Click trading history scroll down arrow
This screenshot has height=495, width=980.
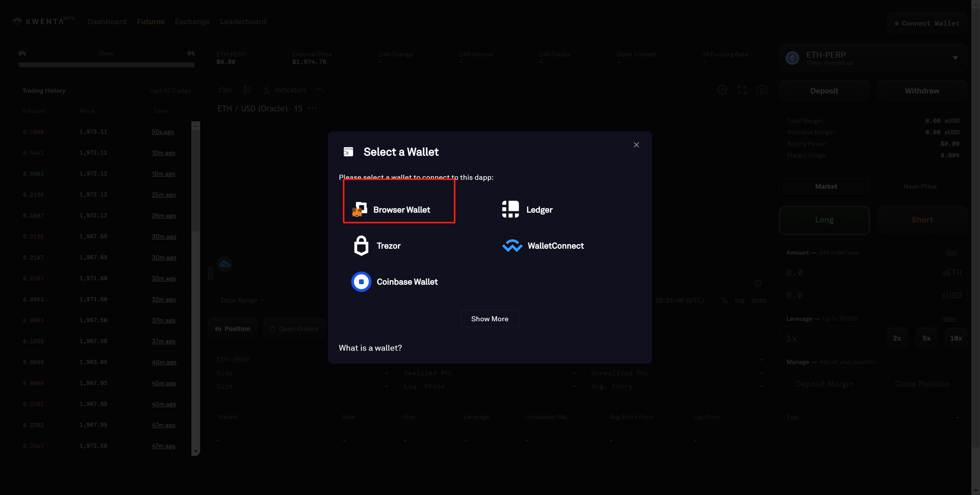click(195, 451)
